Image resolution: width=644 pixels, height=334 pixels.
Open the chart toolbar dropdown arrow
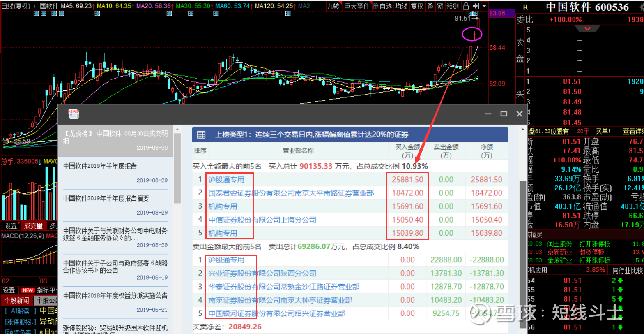point(484,6)
